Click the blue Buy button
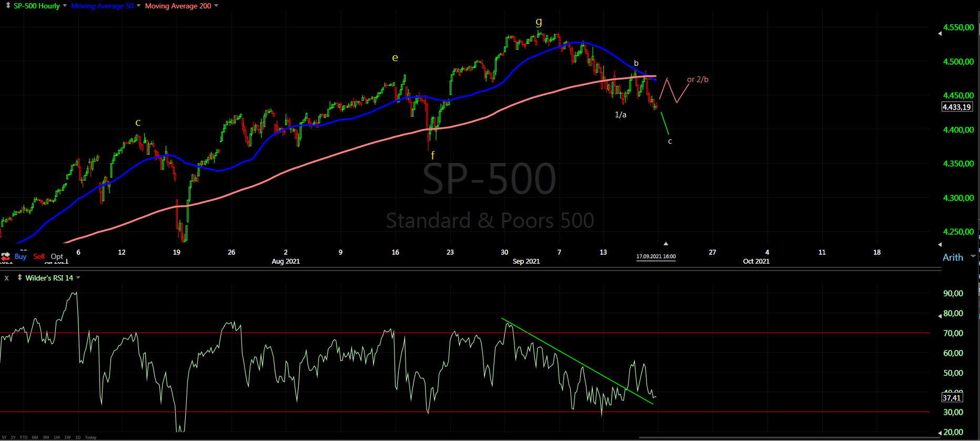The height and width of the screenshot is (441, 980). [x=21, y=256]
